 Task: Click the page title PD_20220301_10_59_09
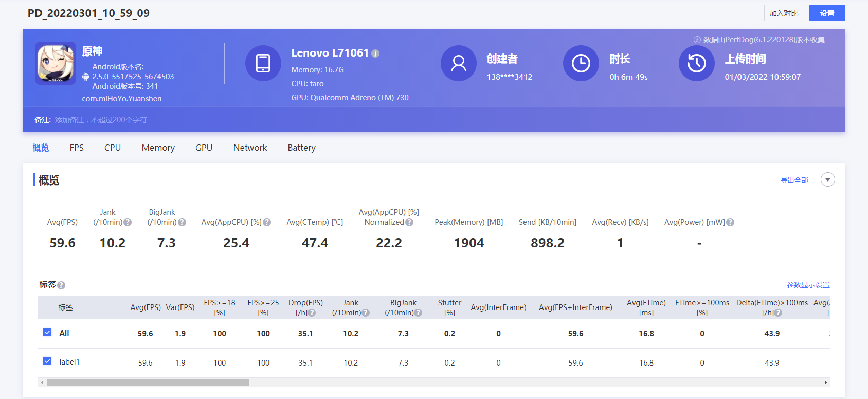(x=88, y=13)
